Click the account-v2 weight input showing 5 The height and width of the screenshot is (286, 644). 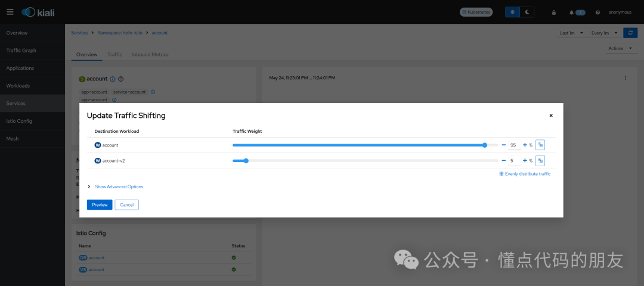[x=514, y=161]
